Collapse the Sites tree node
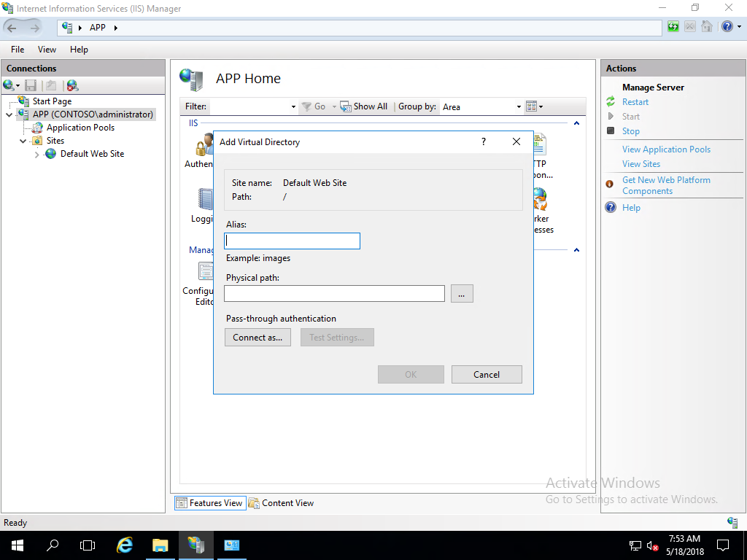The height and width of the screenshot is (560, 747). [x=23, y=141]
